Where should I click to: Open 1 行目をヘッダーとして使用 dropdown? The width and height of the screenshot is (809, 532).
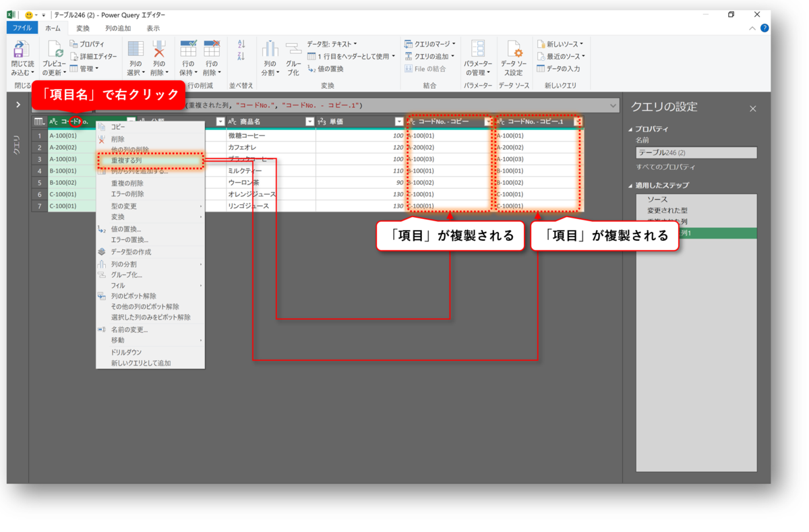[x=352, y=57]
